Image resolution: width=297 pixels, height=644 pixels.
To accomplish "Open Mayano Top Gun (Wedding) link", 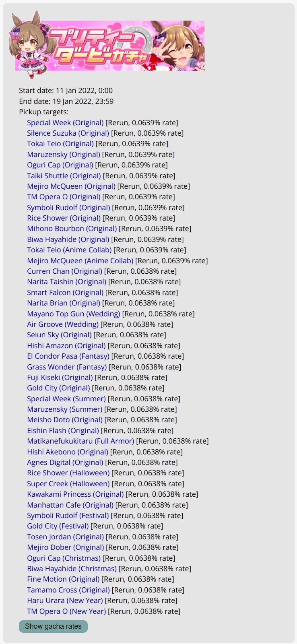I will click(74, 314).
